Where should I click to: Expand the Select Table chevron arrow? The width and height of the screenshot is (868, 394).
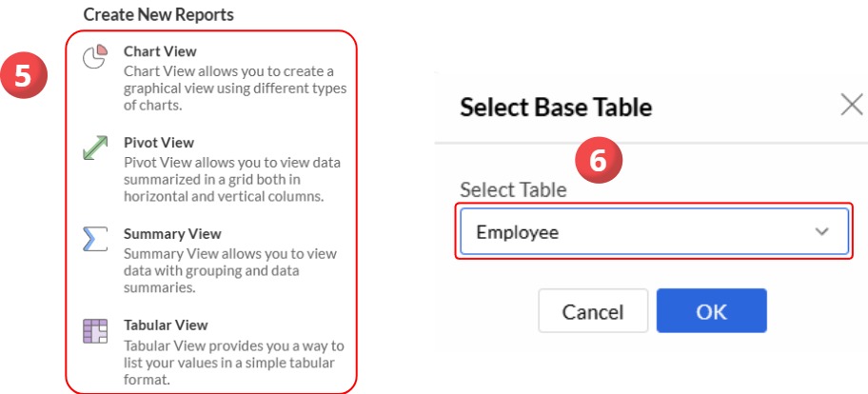pos(822,232)
